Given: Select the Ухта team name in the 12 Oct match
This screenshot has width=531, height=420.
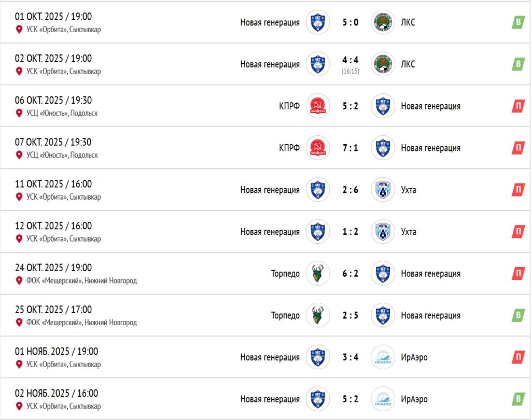Looking at the screenshot, I should click(x=409, y=232).
